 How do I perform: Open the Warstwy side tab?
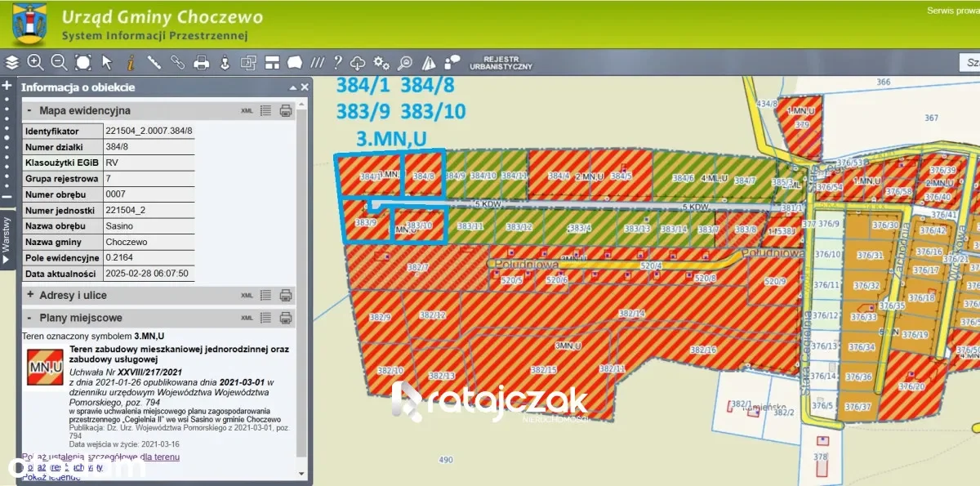coord(7,239)
